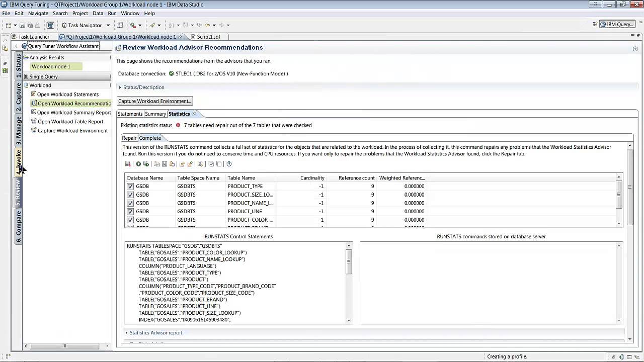Viewport: 644px width, 362px height.
Task: Click the deselect-all icon in statistics toolbar
Action: 219,164
